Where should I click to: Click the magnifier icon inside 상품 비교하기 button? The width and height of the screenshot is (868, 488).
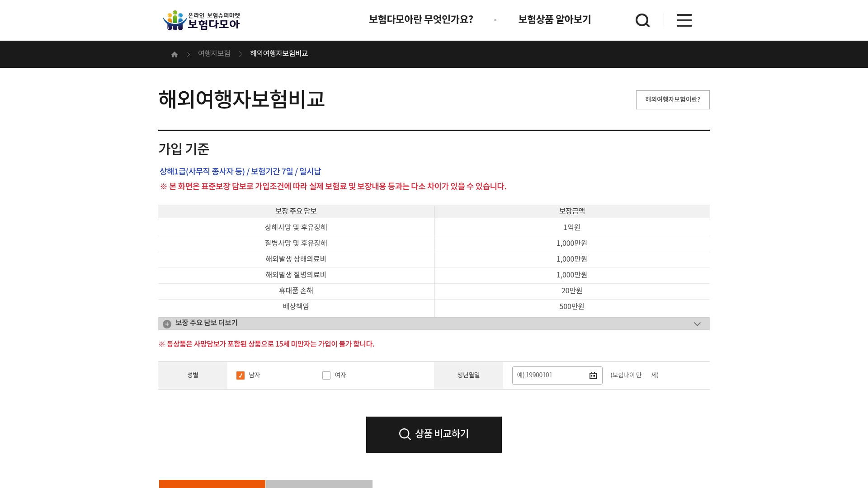coord(405,434)
